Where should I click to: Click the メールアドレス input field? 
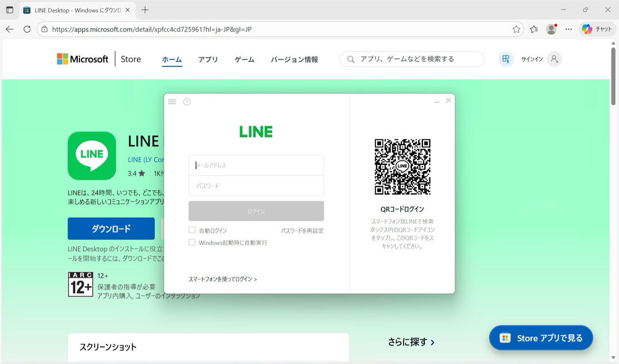click(256, 165)
